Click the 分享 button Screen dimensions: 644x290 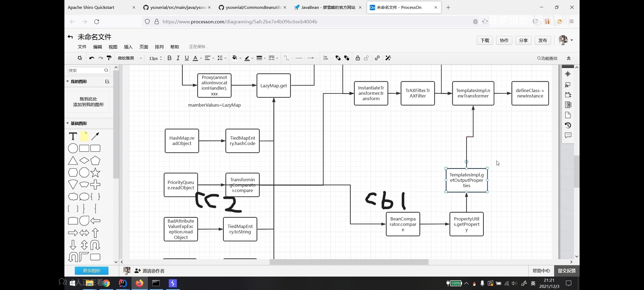pos(523,40)
